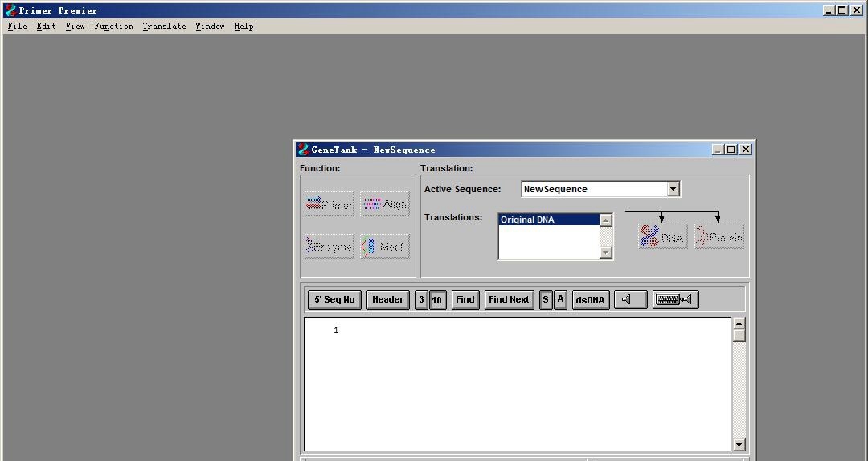Image resolution: width=868 pixels, height=461 pixels.
Task: Click the sequence editor scrollbar thumb
Action: pyautogui.click(x=739, y=335)
